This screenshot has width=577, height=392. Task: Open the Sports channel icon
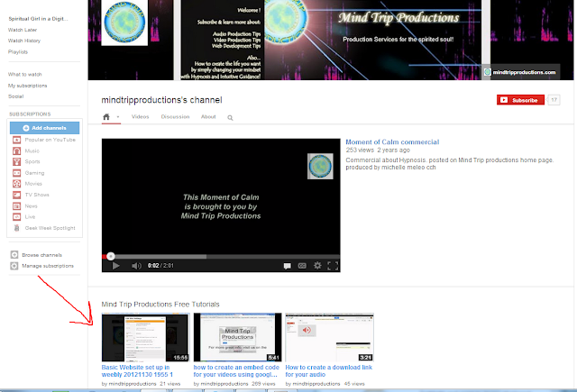coord(16,161)
